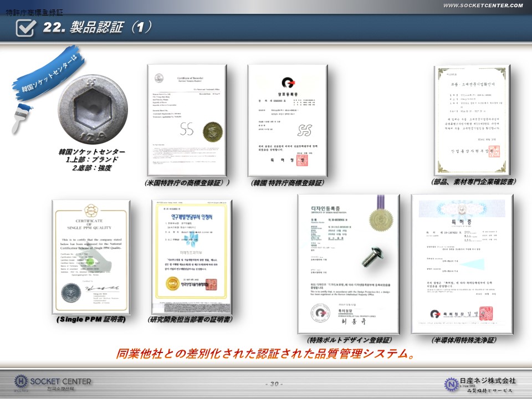Click the page number 30 in the footer

(274, 384)
